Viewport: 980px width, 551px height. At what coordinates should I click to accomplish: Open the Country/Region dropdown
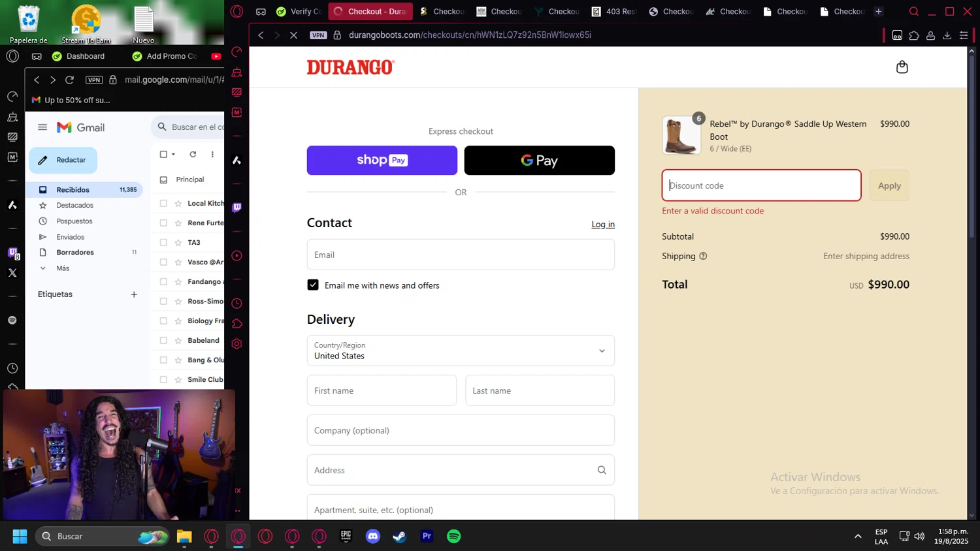coord(461,351)
